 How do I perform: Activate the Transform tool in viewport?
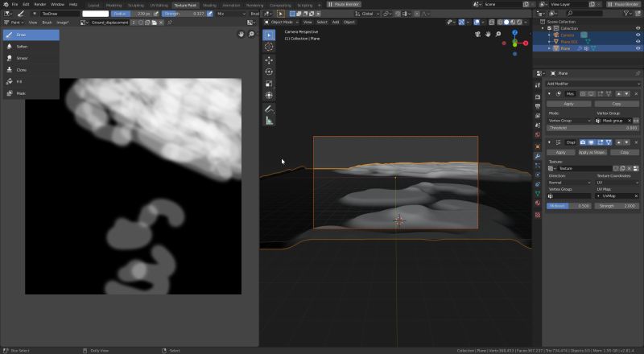[269, 95]
